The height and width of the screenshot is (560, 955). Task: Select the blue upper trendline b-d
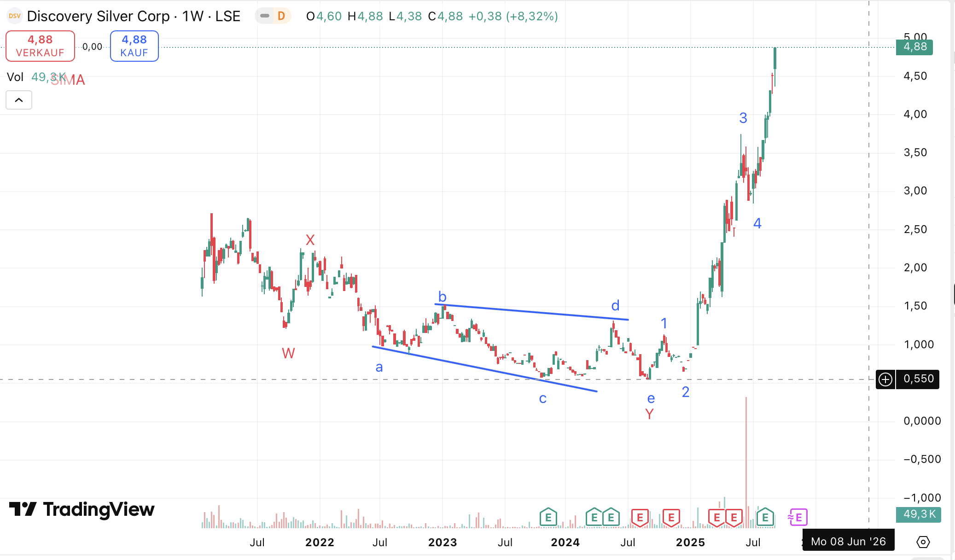pos(530,312)
